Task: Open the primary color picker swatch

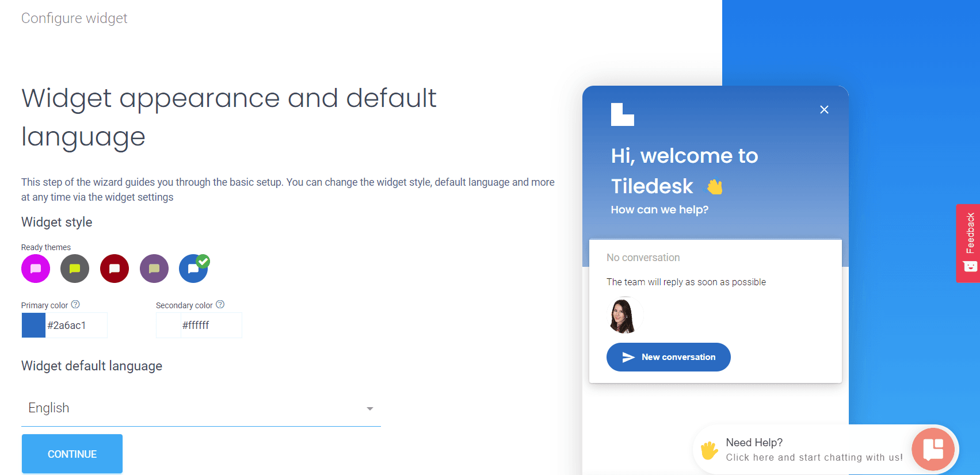Action: (x=33, y=325)
